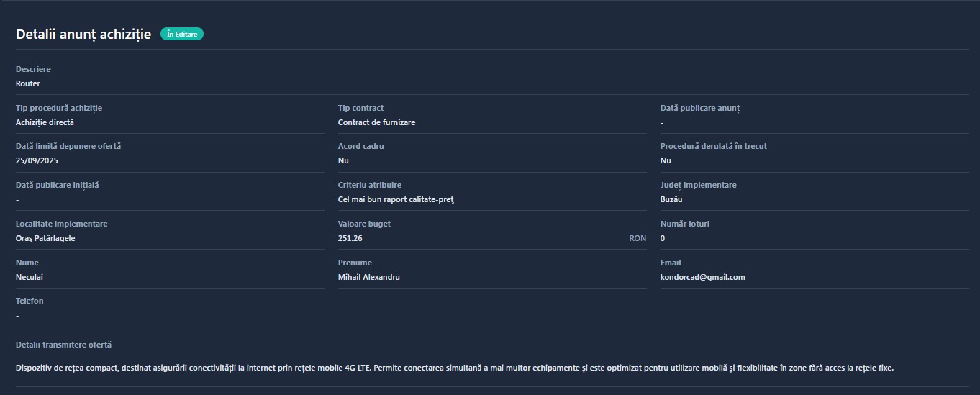Click the Contract de furnizare value
The image size is (980, 395).
(376, 122)
